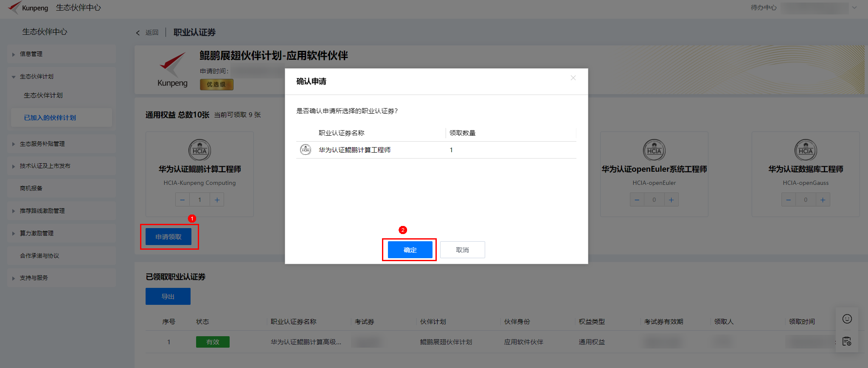
Task: Expand 推荐路线激励管理 menu
Action: (62, 211)
